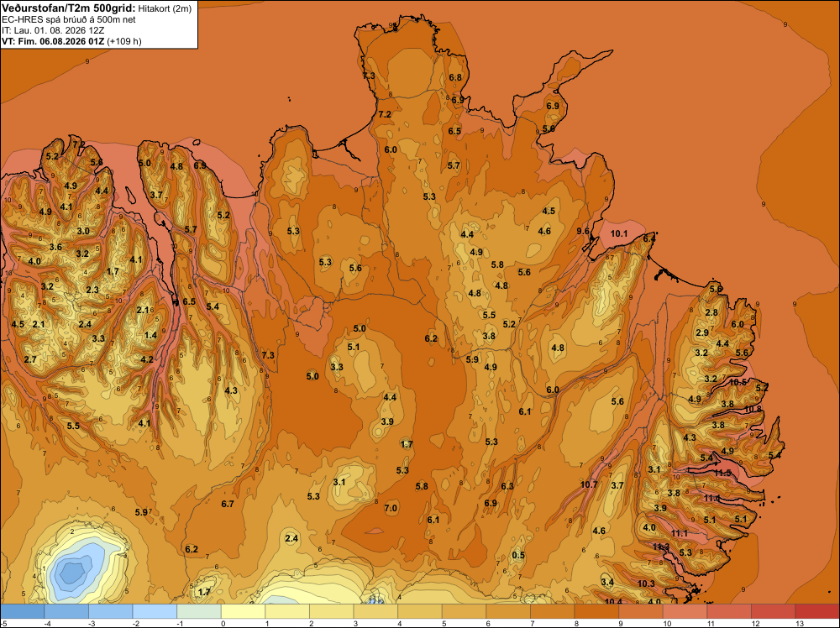Click the legend swatch between 8 and 9
The height and width of the screenshot is (628, 840).
596,611
